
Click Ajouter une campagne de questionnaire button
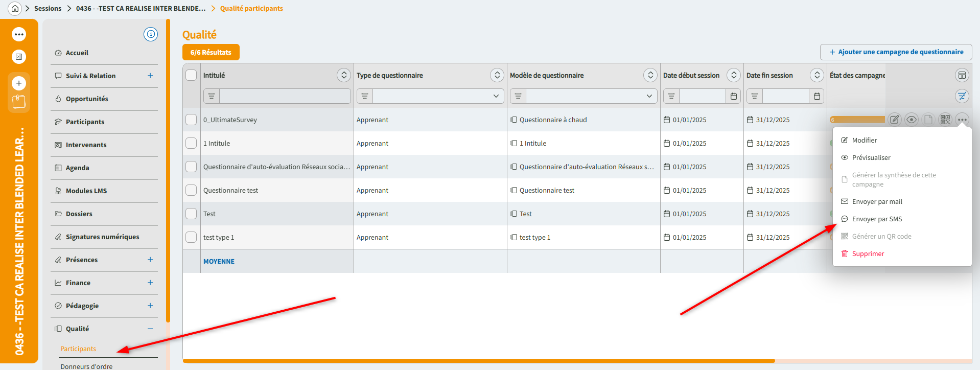tap(896, 52)
